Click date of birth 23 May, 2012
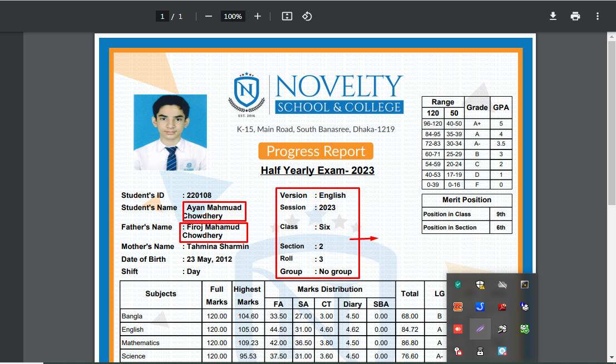Image resolution: width=616 pixels, height=364 pixels. (209, 260)
